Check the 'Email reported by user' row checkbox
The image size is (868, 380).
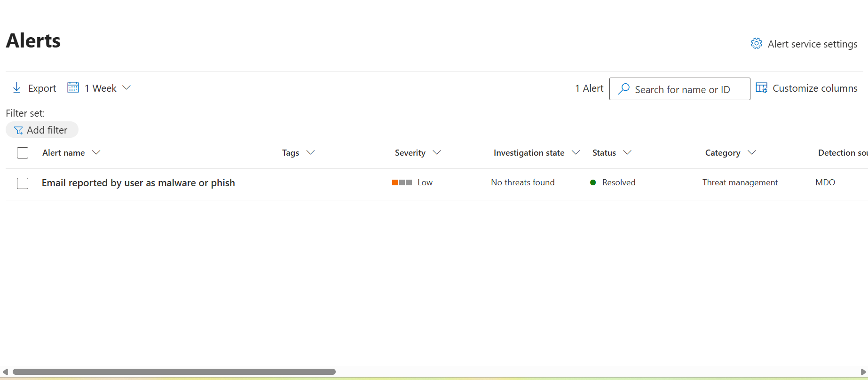(23, 183)
